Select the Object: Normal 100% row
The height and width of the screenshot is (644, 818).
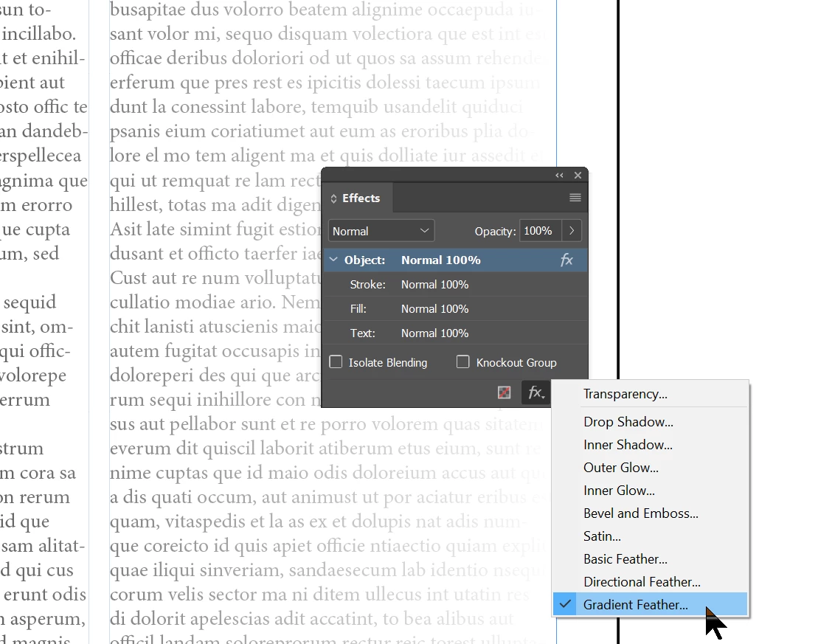[x=455, y=260]
